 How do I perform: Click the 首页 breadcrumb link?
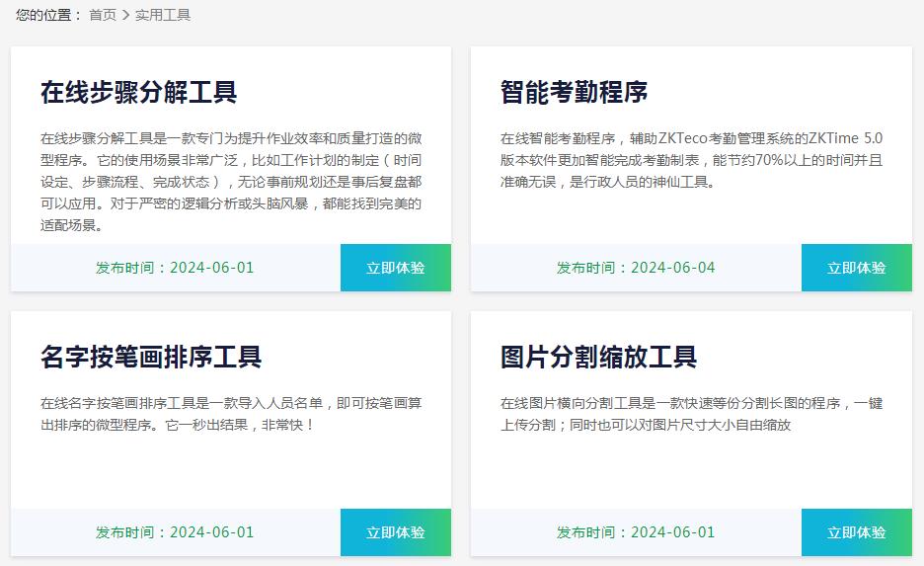coord(102,15)
